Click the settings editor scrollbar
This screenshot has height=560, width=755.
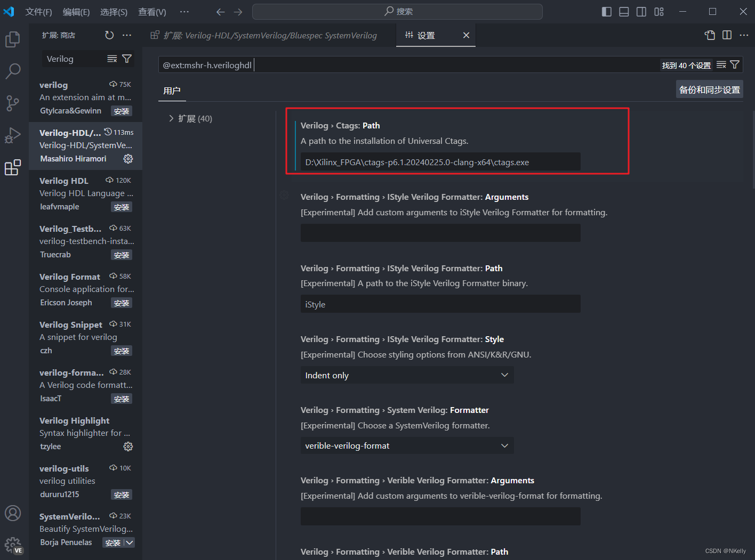click(752, 149)
